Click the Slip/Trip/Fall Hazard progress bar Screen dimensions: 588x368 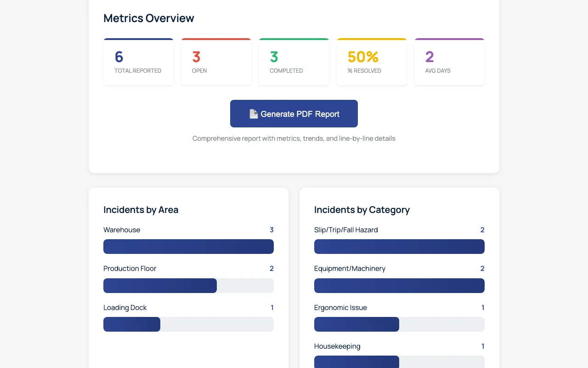(x=399, y=247)
